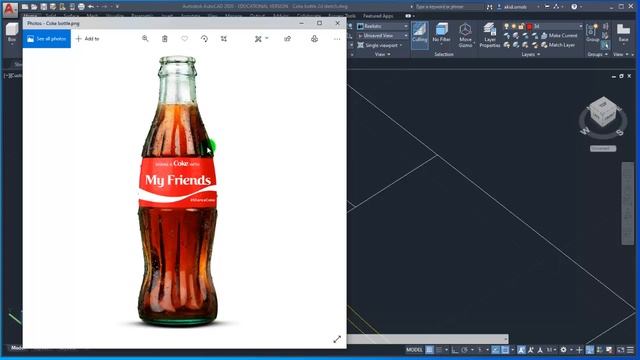The image size is (640, 360).
Task: Select the Box solid tool in AutoCAD
Action: click(12, 33)
